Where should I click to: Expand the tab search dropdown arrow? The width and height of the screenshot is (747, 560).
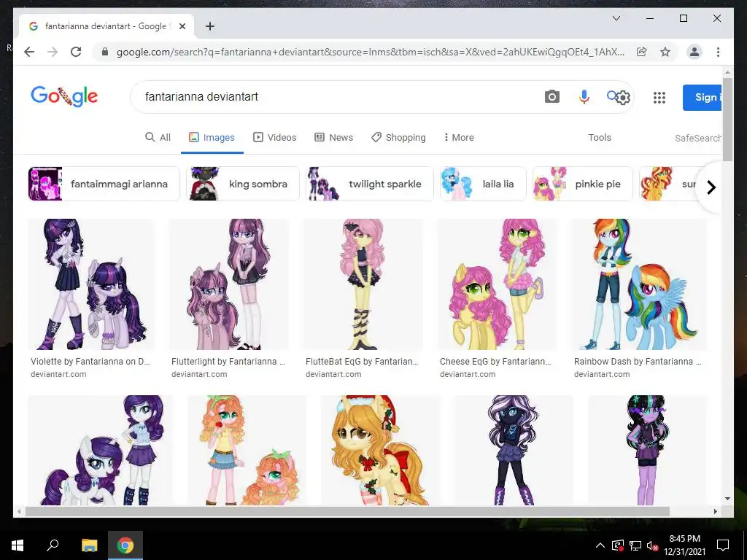pyautogui.click(x=616, y=18)
